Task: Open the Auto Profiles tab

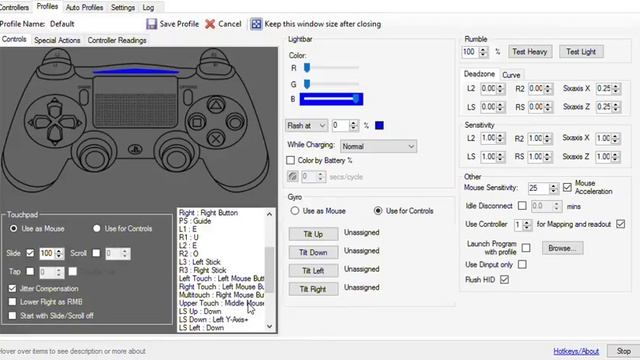Action: pyautogui.click(x=84, y=7)
